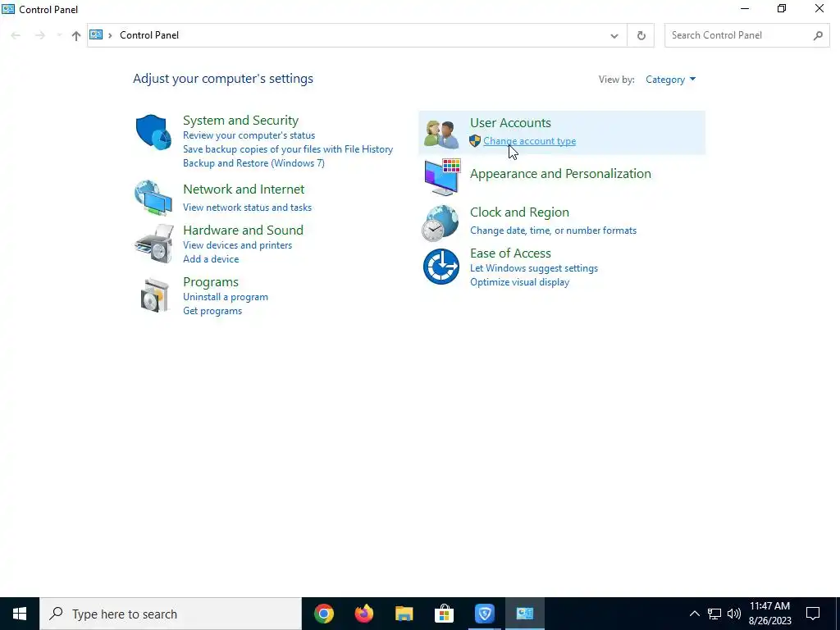This screenshot has width=840, height=630.
Task: Launch Google Chrome from the taskbar
Action: pyautogui.click(x=323, y=614)
